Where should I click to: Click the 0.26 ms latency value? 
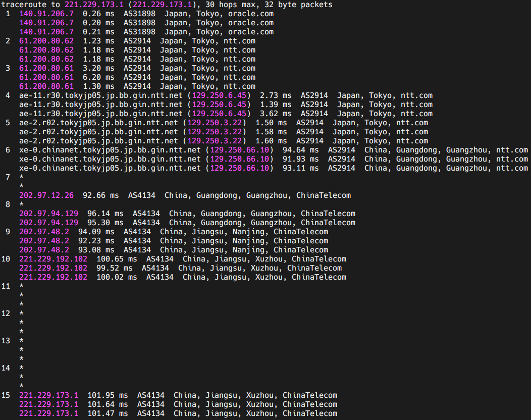(98, 14)
